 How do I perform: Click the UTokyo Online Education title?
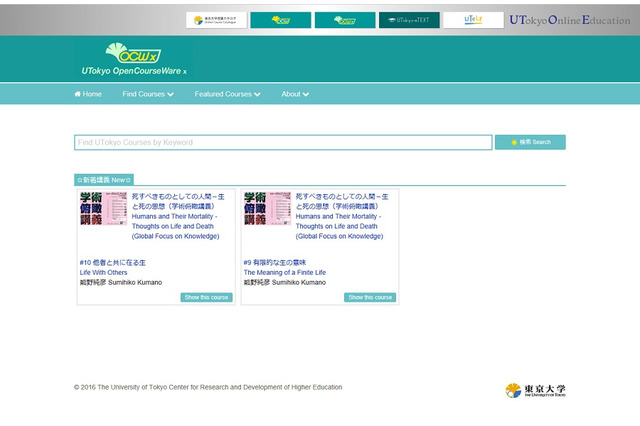pyautogui.click(x=570, y=20)
